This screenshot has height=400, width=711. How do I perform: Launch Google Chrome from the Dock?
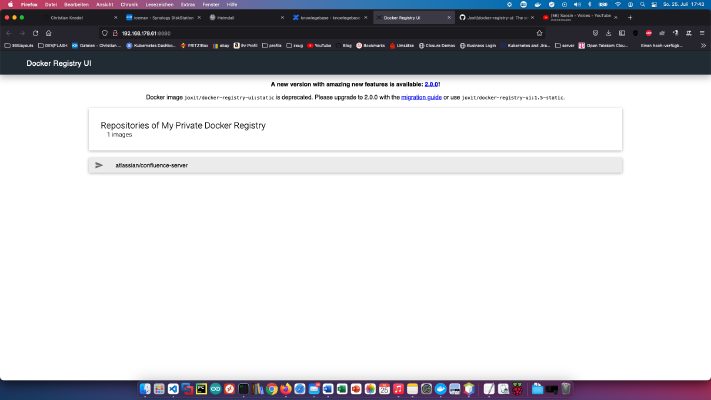(x=272, y=389)
